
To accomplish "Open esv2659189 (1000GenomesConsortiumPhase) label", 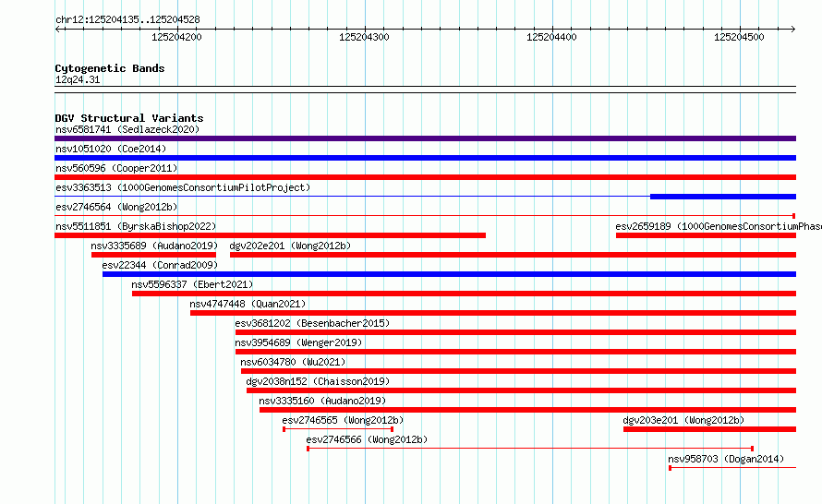I will (719, 226).
